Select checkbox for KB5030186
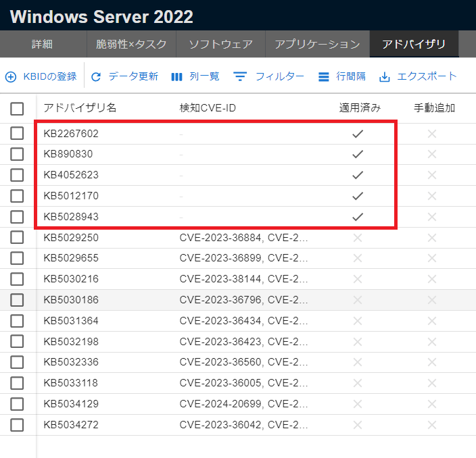Image resolution: width=476 pixels, height=458 pixels. pos(17,300)
